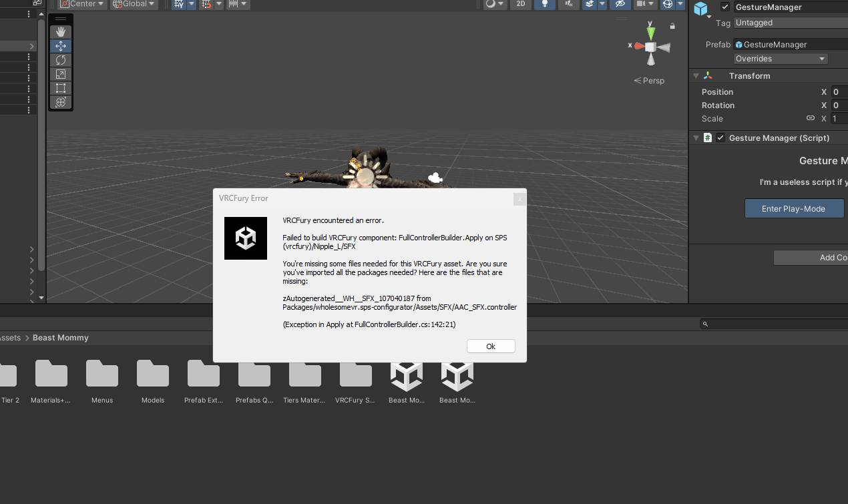Click the snap increment icon
This screenshot has width=848, height=504.
click(206, 4)
